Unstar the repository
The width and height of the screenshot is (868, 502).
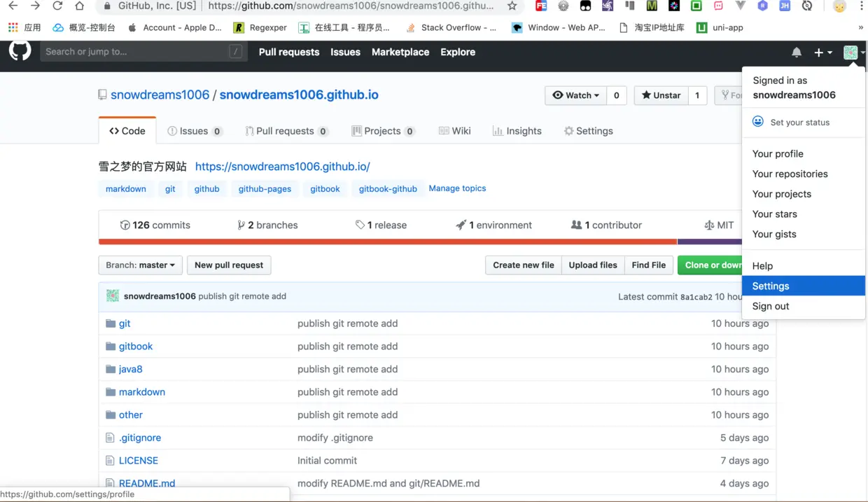(661, 95)
